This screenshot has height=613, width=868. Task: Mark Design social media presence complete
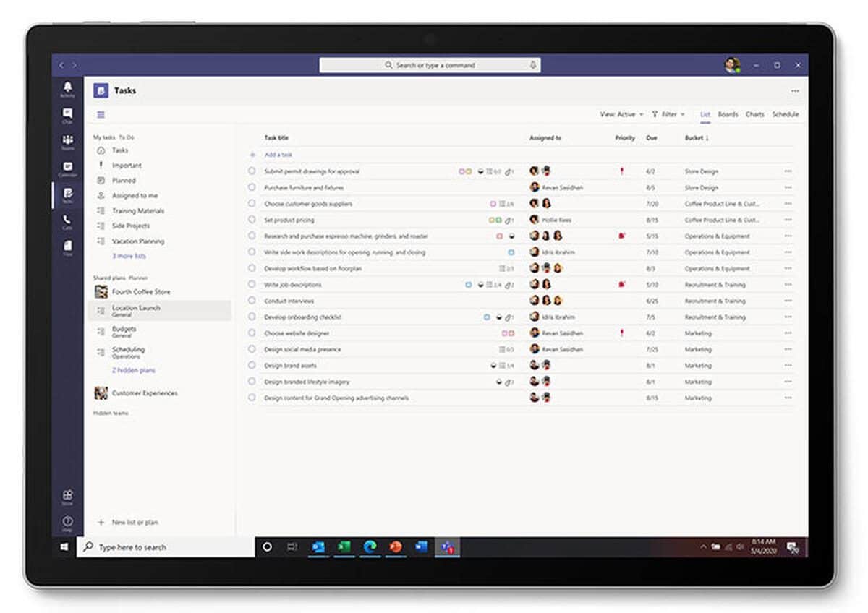[252, 349]
